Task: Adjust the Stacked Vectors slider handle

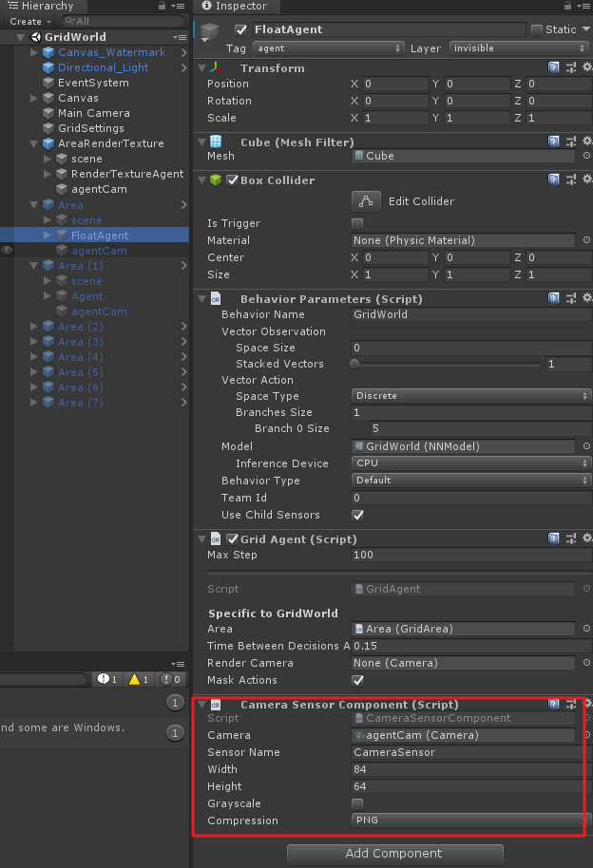Action: point(354,364)
